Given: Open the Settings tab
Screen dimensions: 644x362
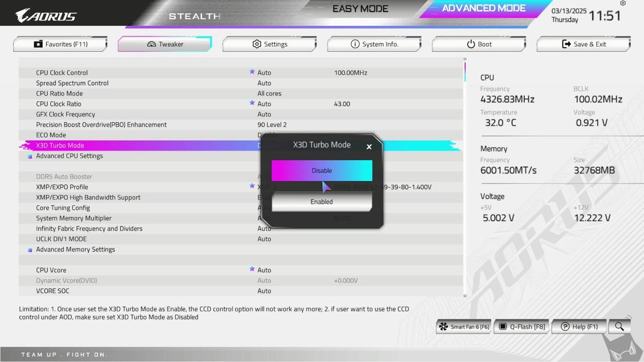Looking at the screenshot, I should tap(270, 44).
